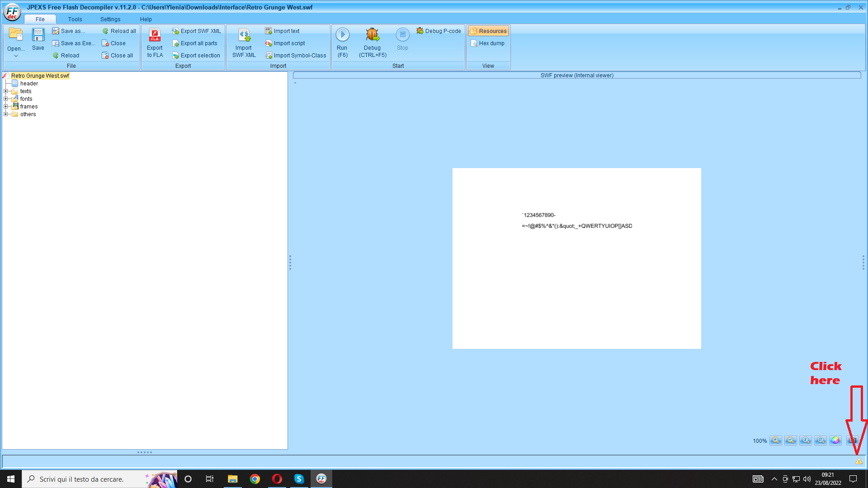Click the taskbar search box
The width and height of the screenshot is (868, 488).
(99, 479)
